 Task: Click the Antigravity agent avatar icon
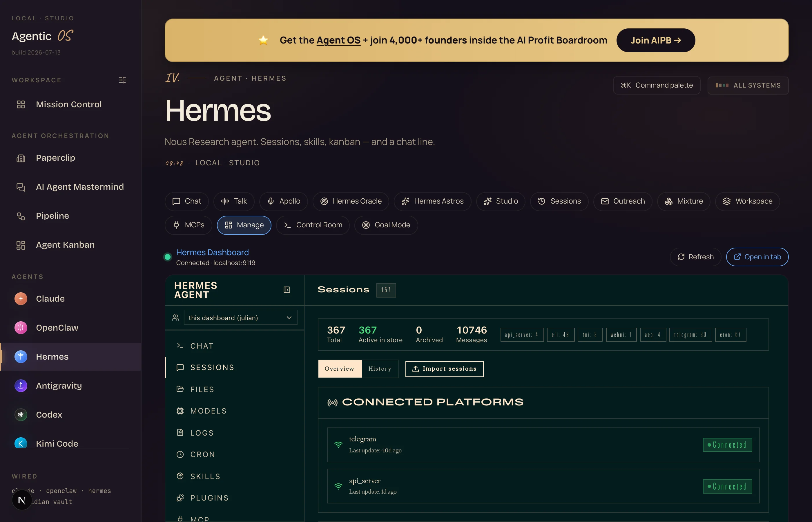click(x=21, y=386)
